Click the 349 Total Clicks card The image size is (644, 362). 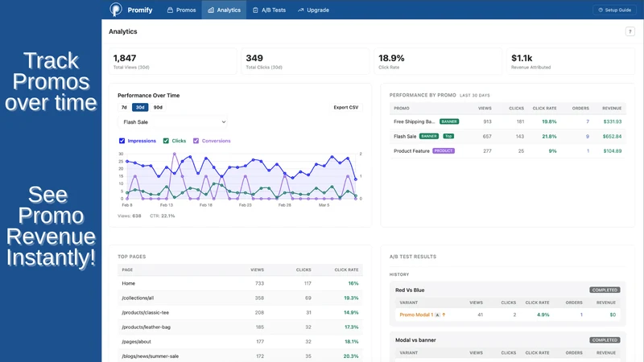[x=305, y=61]
